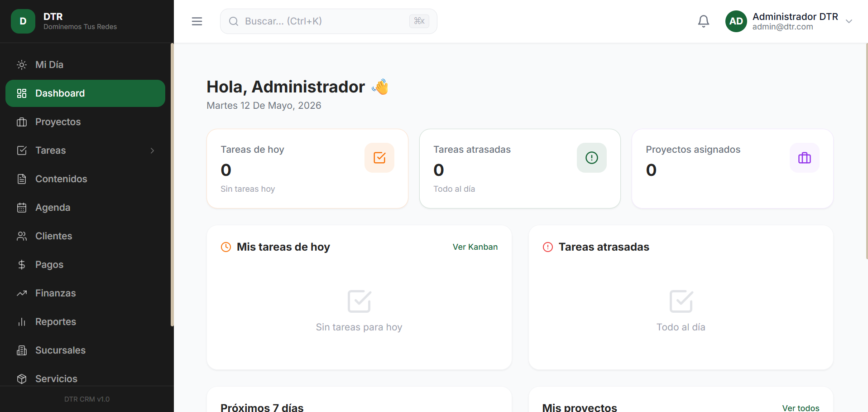Open the Tareas atrasadas summary card
This screenshot has height=412, width=868.
(x=520, y=169)
